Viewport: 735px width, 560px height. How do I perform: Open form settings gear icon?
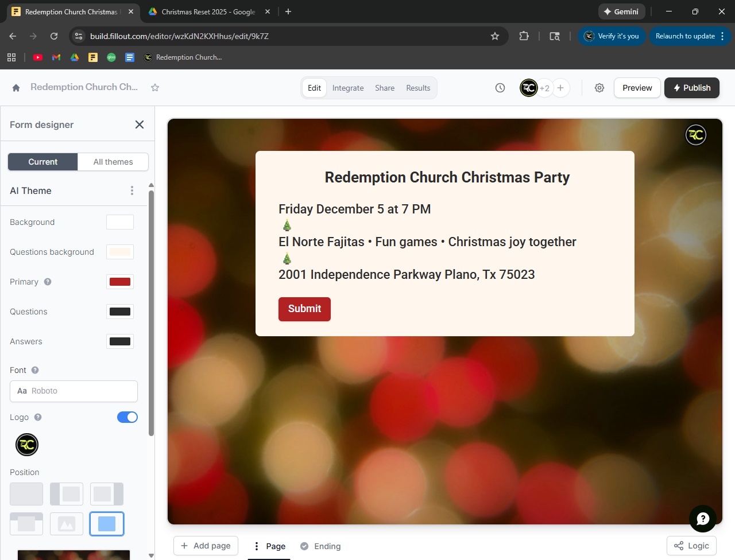click(x=599, y=88)
